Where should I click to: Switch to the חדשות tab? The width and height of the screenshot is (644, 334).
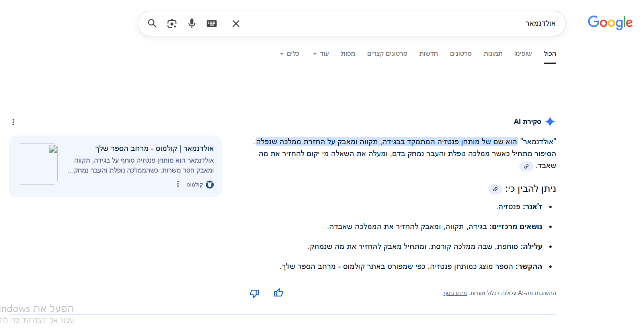pyautogui.click(x=428, y=53)
